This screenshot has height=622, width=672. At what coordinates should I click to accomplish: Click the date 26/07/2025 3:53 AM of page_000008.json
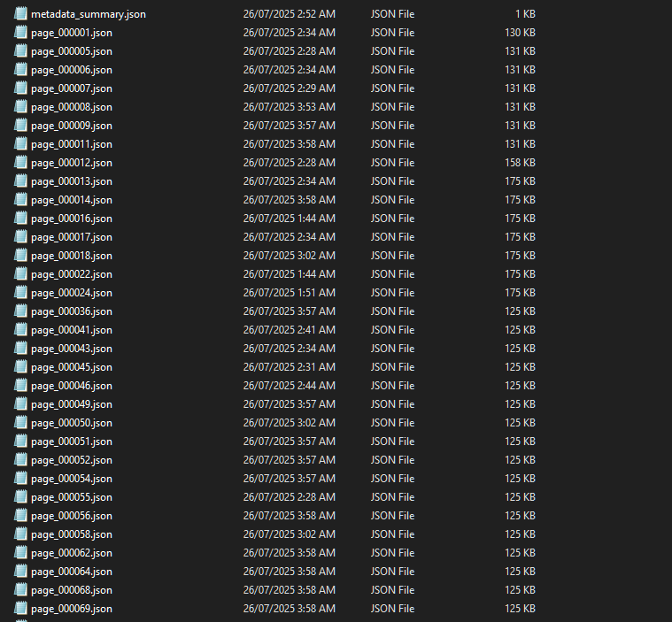point(290,107)
